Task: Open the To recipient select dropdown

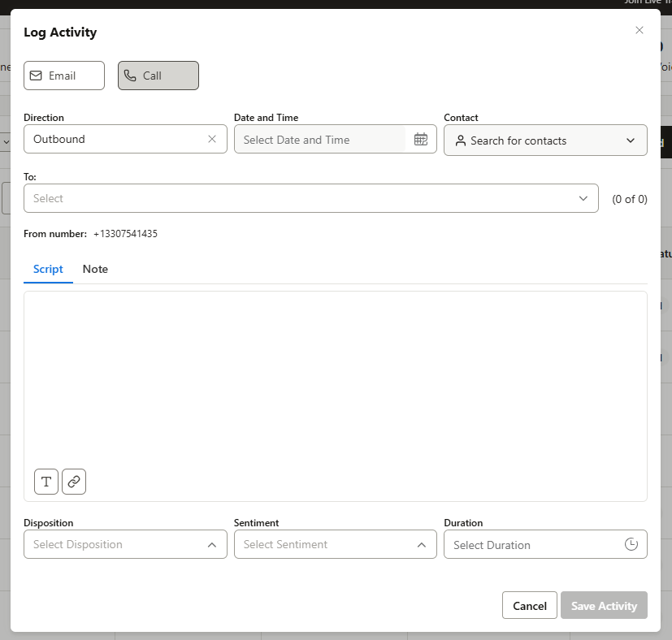Action: click(583, 198)
